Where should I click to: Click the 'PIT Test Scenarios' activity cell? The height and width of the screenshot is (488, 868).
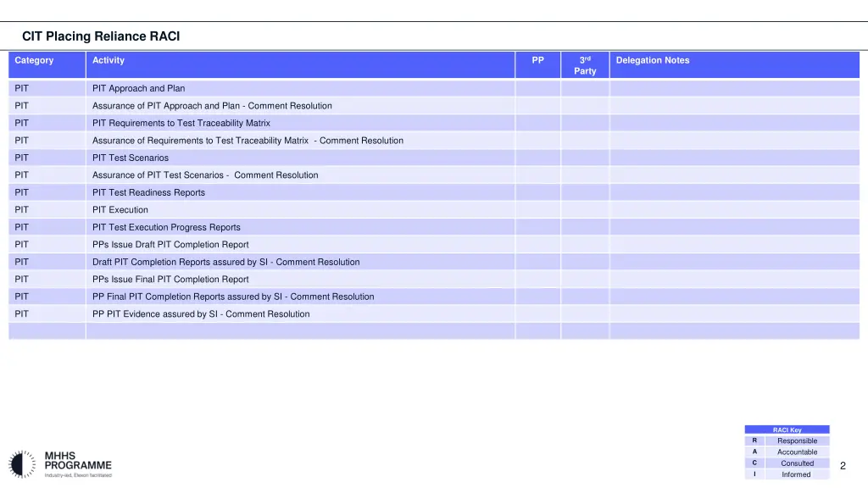tap(130, 158)
